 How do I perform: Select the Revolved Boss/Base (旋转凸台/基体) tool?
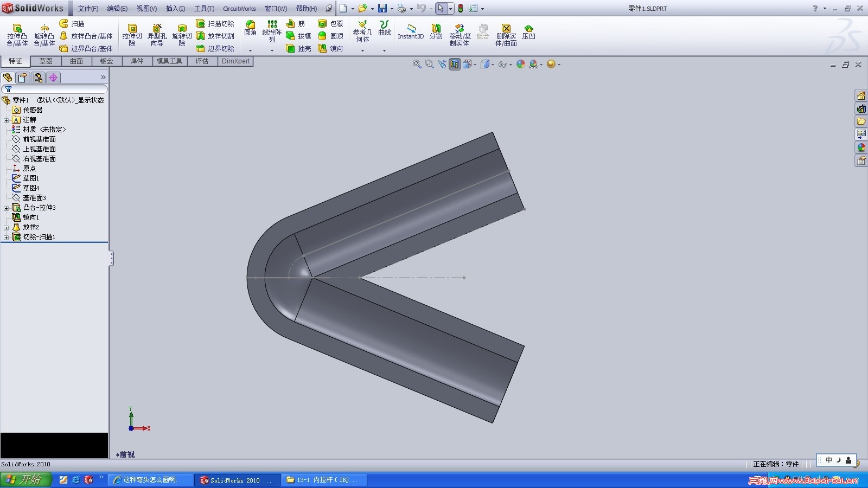point(44,35)
